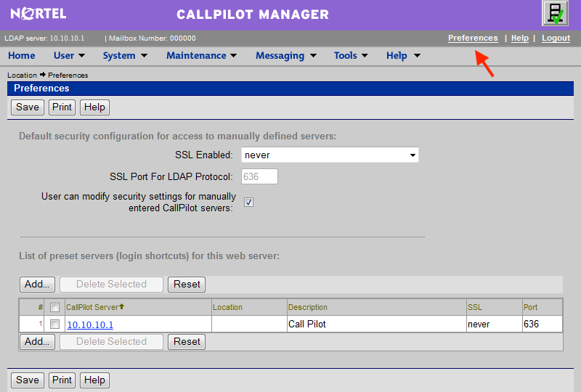This screenshot has height=392, width=581.
Task: Click the SSL Port For LDAP Protocol field
Action: pos(259,176)
